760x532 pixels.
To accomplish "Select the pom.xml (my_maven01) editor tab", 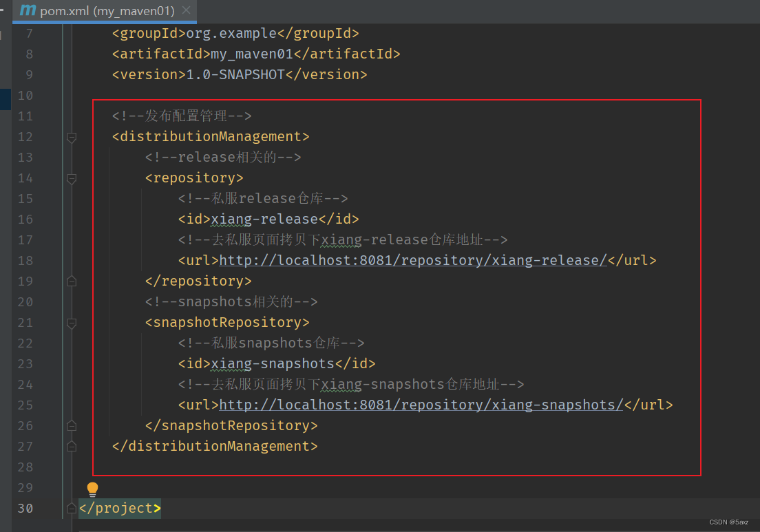I will click(x=105, y=10).
